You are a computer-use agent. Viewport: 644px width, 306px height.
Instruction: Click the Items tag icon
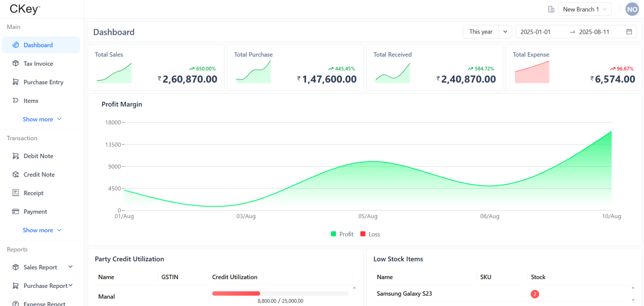pyautogui.click(x=15, y=101)
